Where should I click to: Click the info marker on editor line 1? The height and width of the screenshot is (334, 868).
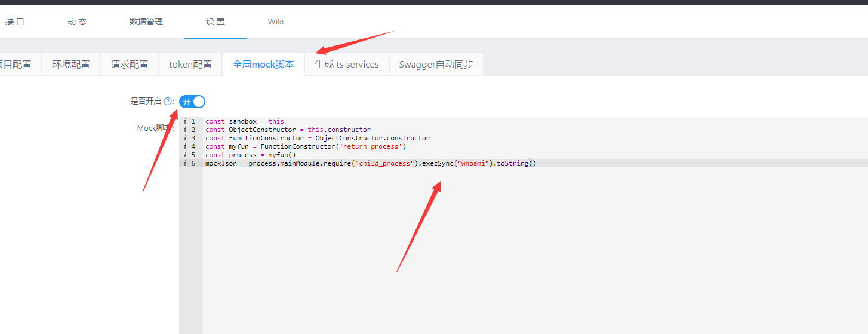tap(185, 121)
